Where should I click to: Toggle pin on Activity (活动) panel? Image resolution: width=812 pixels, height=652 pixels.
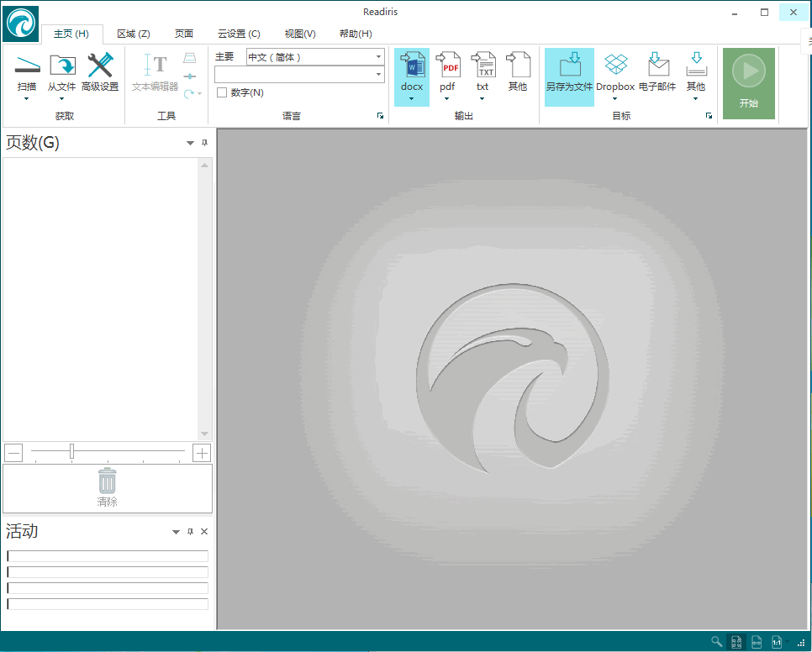(x=190, y=532)
